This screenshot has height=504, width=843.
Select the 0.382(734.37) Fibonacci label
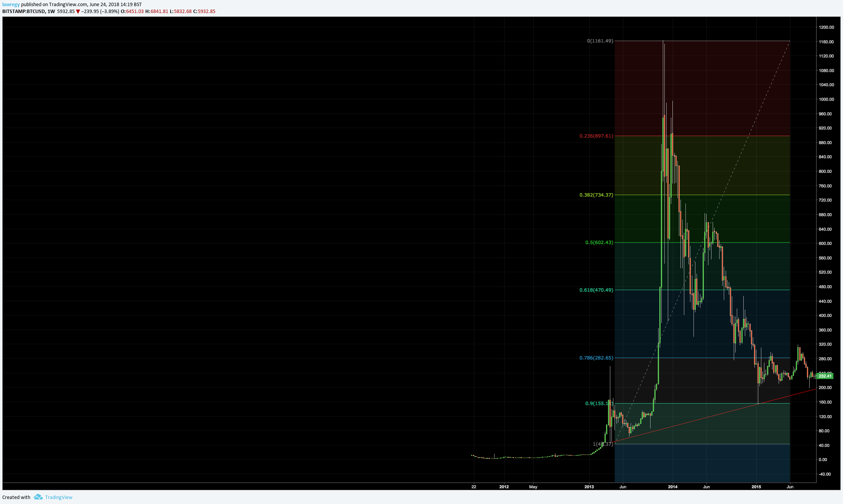[596, 195]
